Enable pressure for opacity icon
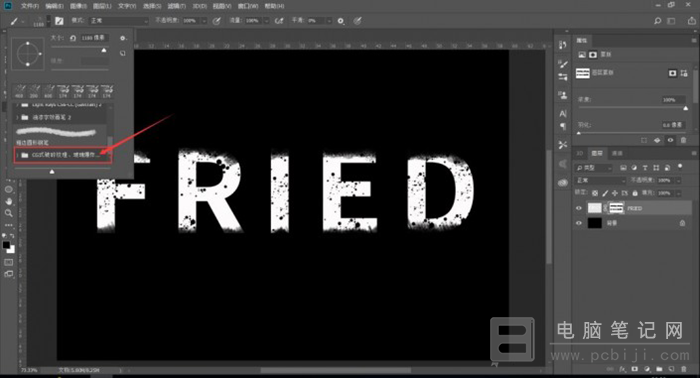700x378 pixels. point(217,21)
